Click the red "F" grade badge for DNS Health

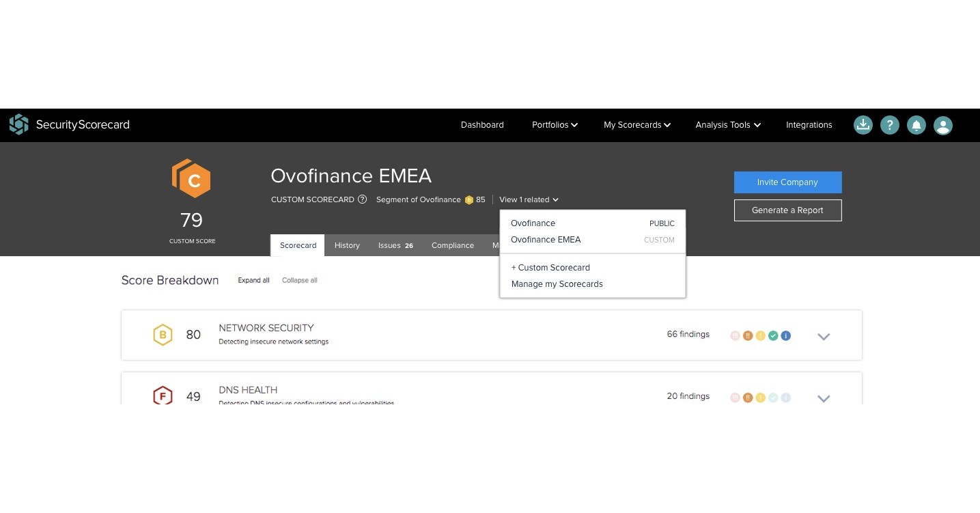(163, 396)
